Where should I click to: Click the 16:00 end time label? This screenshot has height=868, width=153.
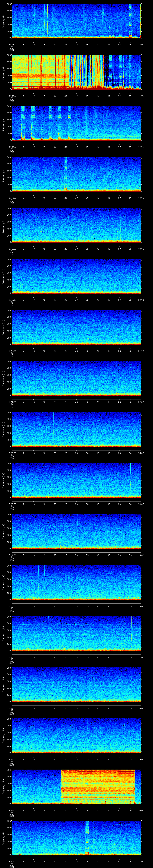[x=141, y=96]
